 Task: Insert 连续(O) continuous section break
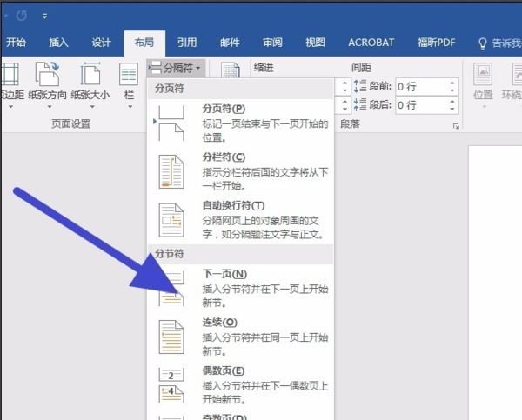(240, 337)
